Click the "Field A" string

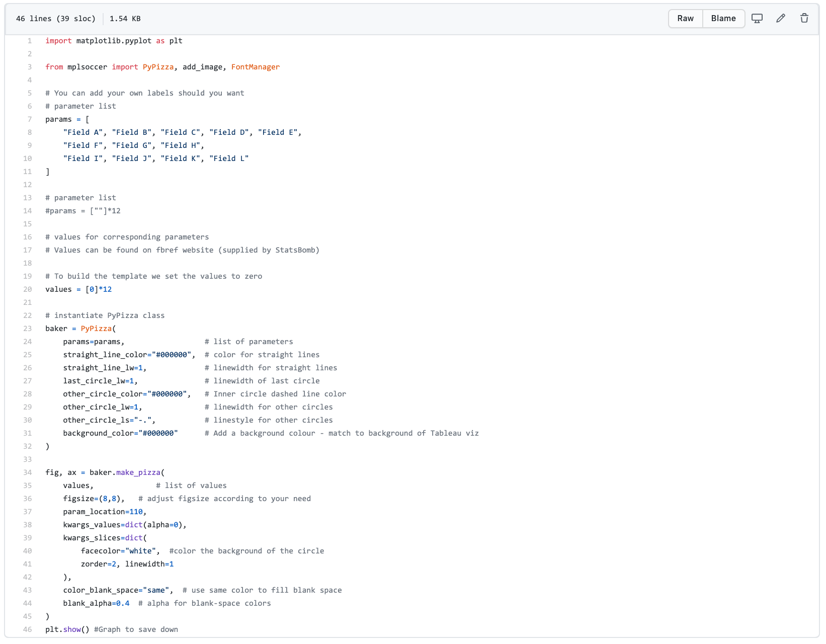click(83, 132)
